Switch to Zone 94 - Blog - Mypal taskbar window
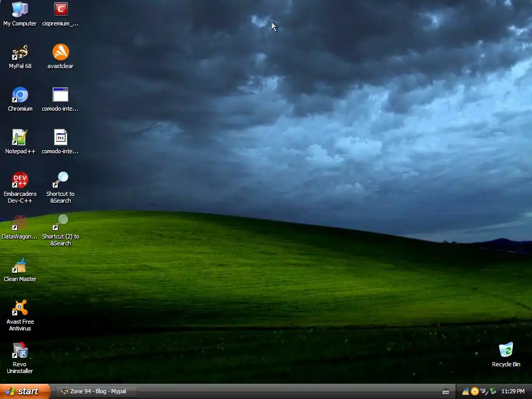The image size is (532, 399). [96, 391]
